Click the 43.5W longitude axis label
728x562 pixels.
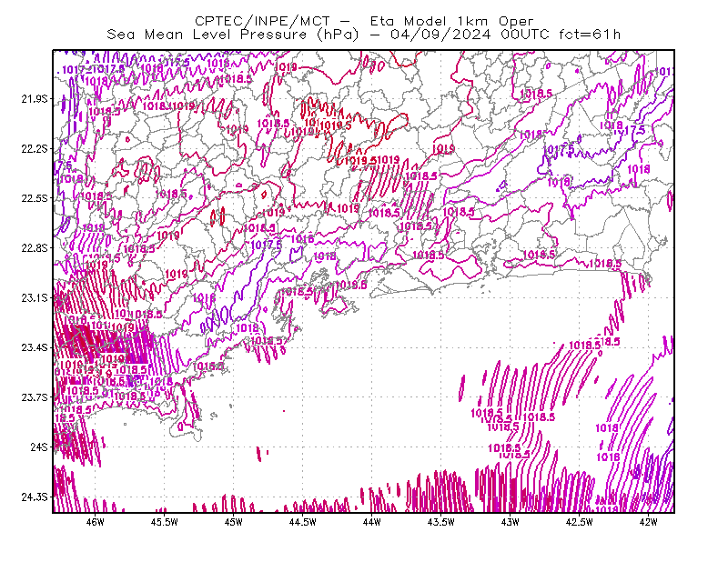click(x=441, y=522)
